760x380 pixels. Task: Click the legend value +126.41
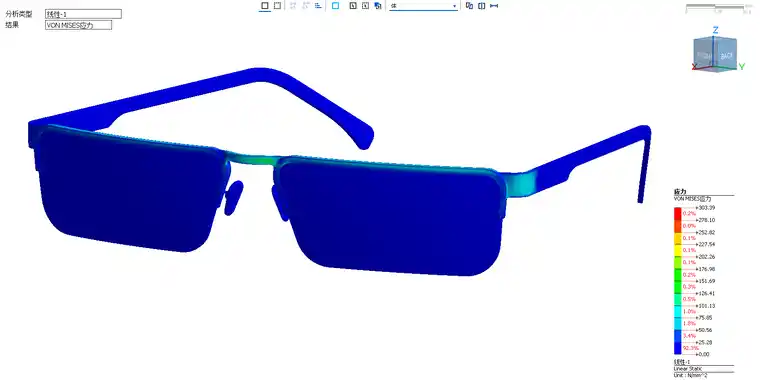[706, 293]
